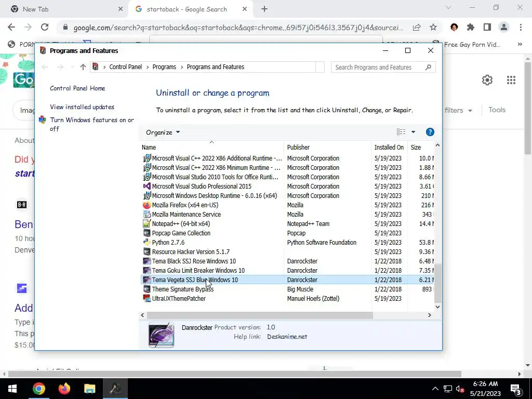
Task: Click Chrome page horizontal scrollbar at bottom
Action: click(x=234, y=374)
